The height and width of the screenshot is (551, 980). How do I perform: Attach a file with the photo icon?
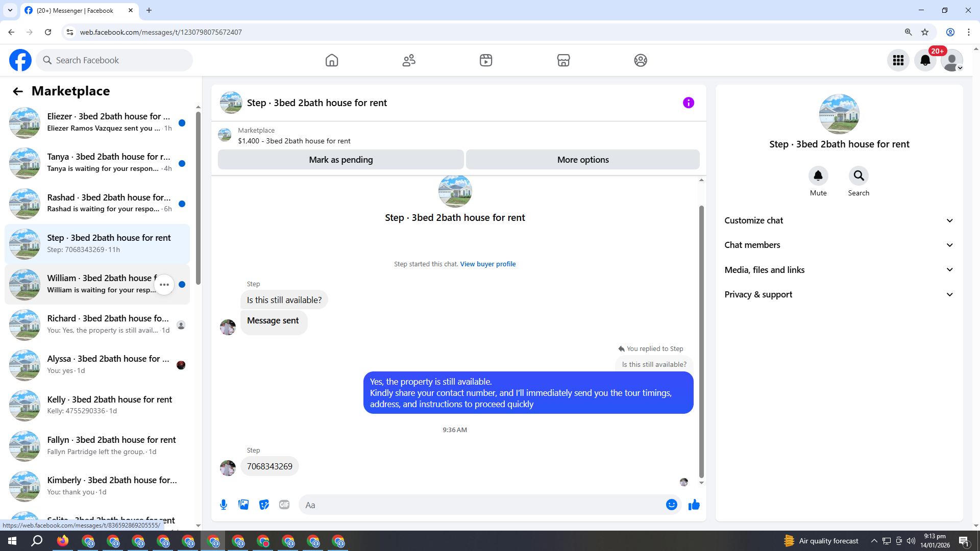pyautogui.click(x=243, y=505)
